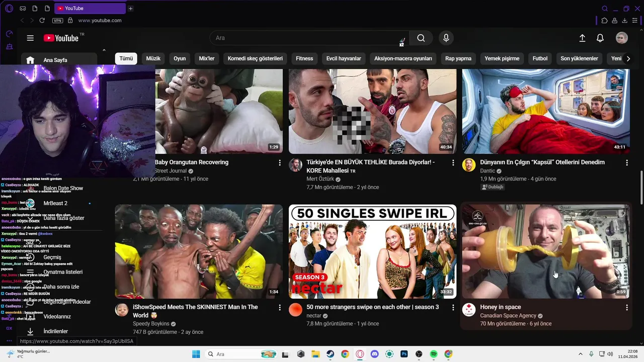644x362 pixels.
Task: Select the Müzik filter chip
Action: (153, 59)
